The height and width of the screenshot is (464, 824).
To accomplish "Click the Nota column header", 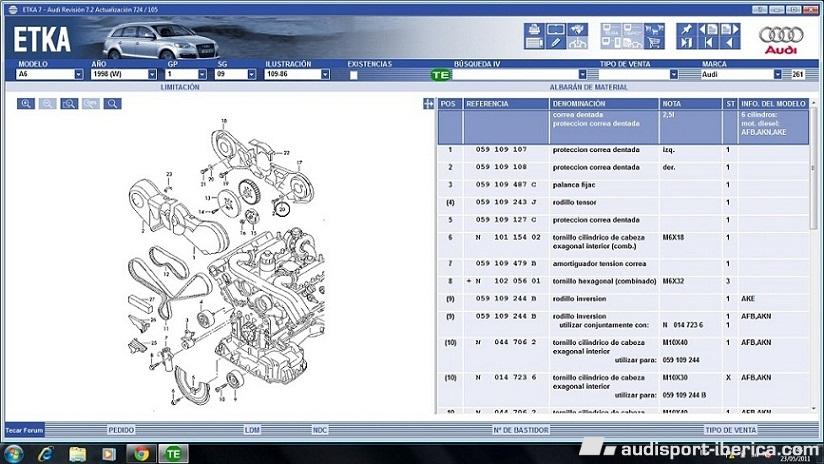I will point(691,104).
